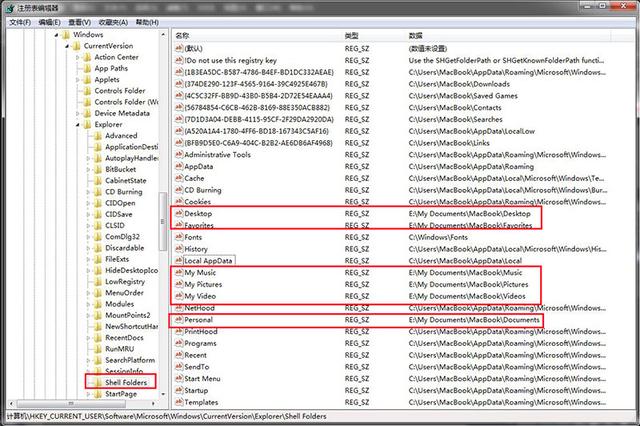The height and width of the screenshot is (426, 640).
Task: Click the Personal registry value icon
Action: [x=179, y=320]
